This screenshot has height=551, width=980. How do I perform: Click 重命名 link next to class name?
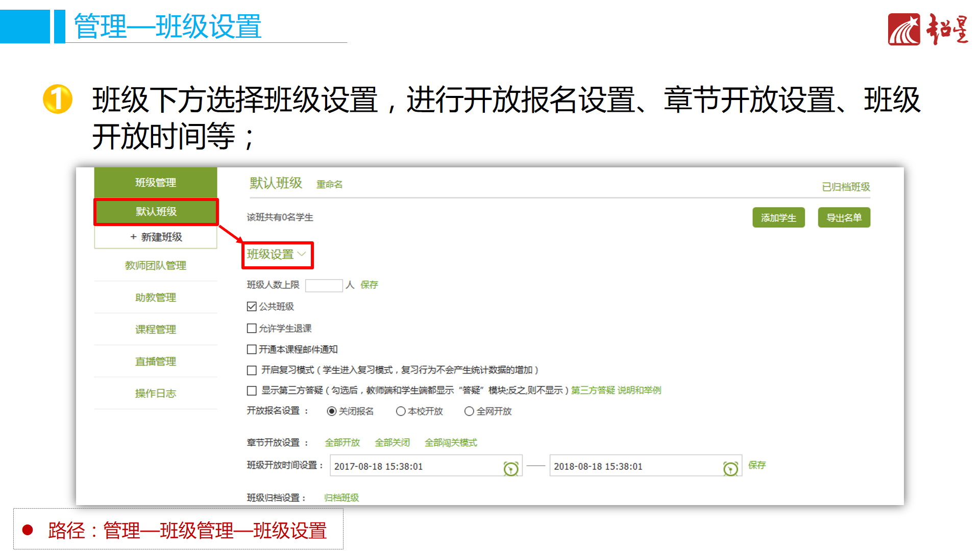(329, 184)
